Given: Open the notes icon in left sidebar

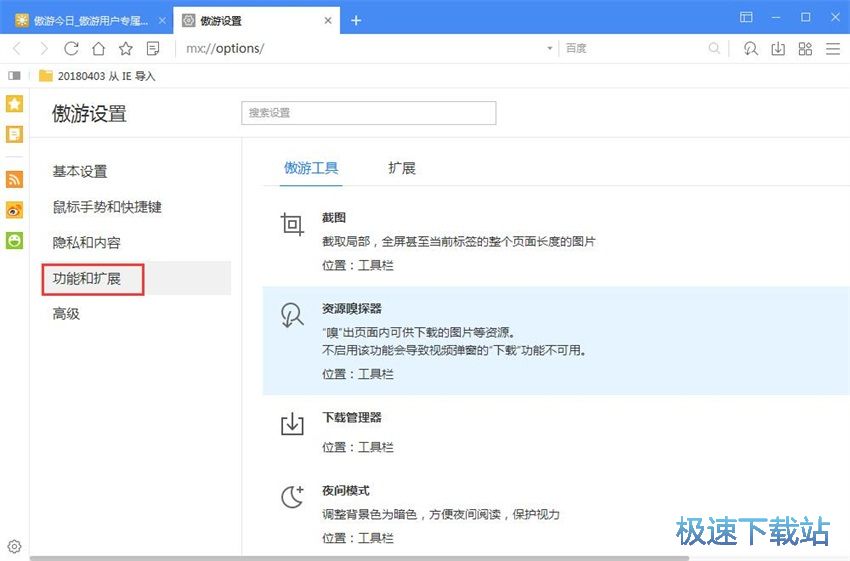Looking at the screenshot, I should (x=15, y=134).
